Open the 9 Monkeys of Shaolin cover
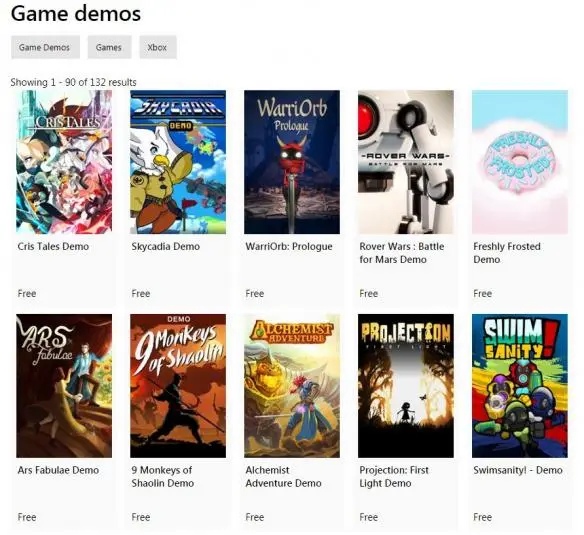 pos(178,386)
